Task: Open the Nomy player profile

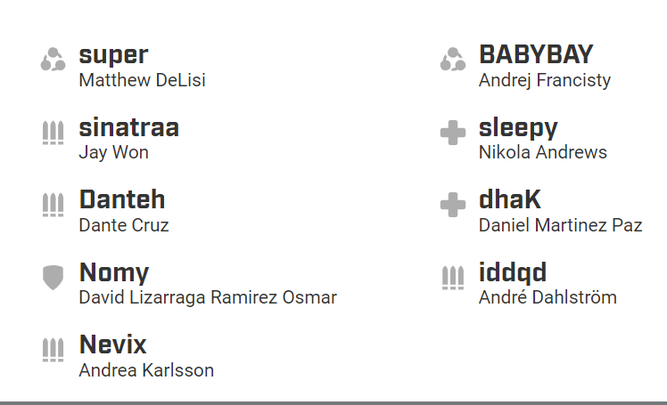Action: coord(114,273)
